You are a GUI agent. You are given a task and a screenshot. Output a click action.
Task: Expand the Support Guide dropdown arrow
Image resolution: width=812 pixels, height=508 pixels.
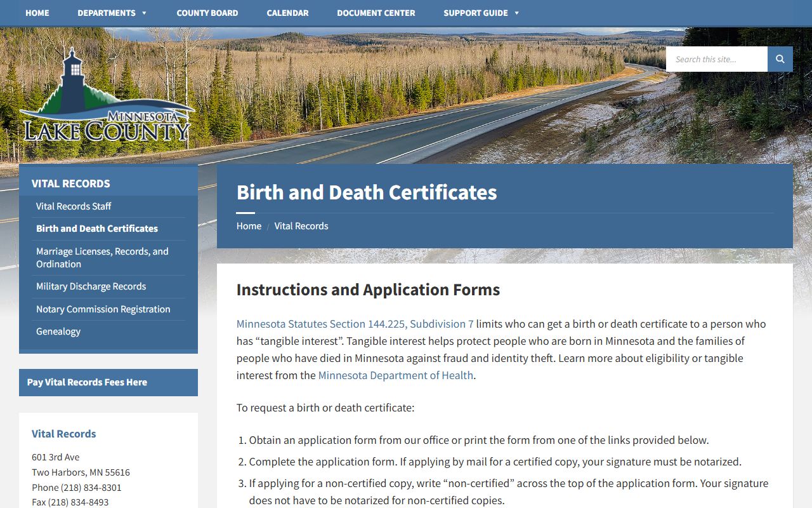coord(516,13)
